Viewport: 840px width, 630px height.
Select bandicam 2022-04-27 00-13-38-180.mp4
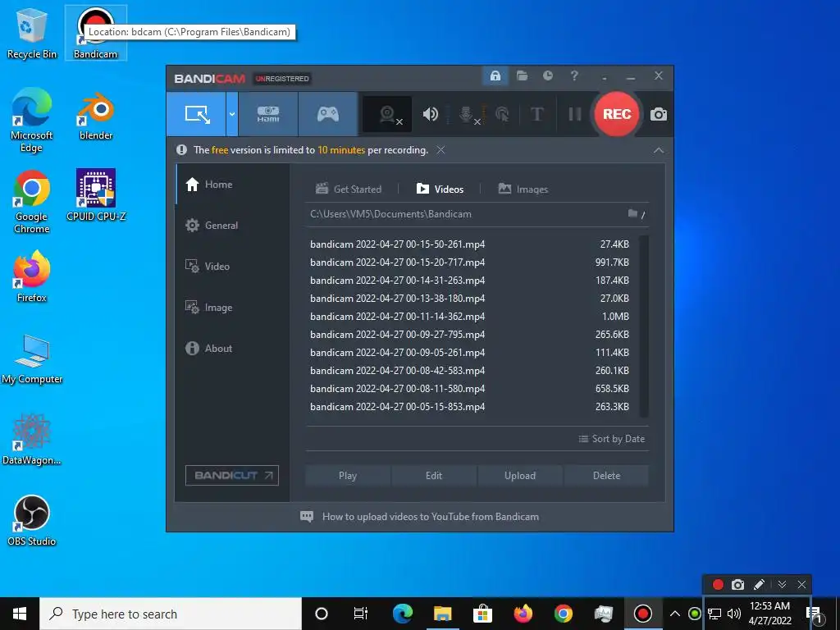470,299
